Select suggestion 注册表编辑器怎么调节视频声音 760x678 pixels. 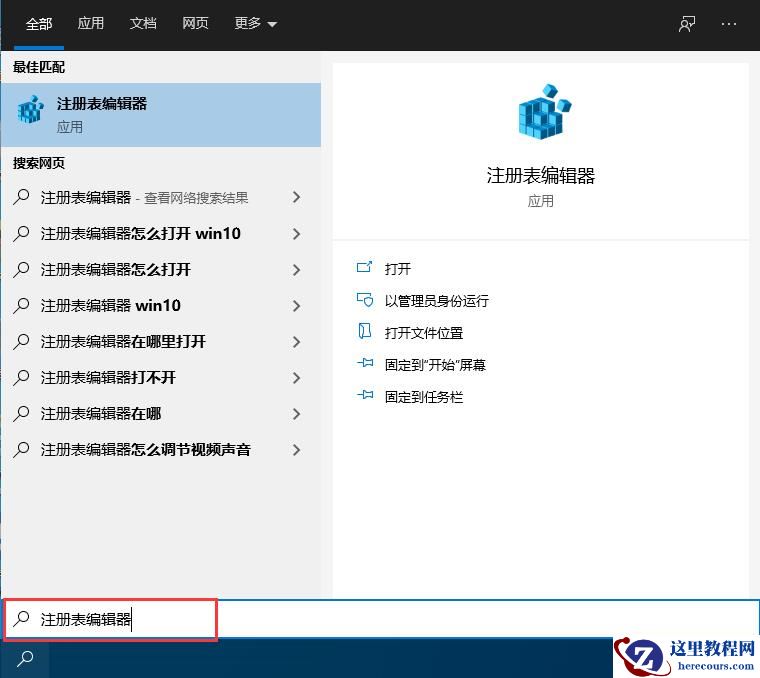[x=160, y=450]
